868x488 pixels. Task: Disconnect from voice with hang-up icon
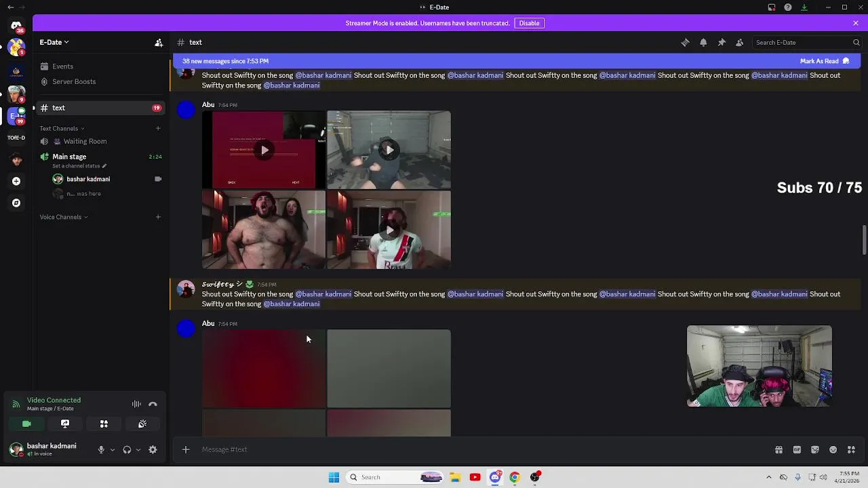tap(153, 404)
